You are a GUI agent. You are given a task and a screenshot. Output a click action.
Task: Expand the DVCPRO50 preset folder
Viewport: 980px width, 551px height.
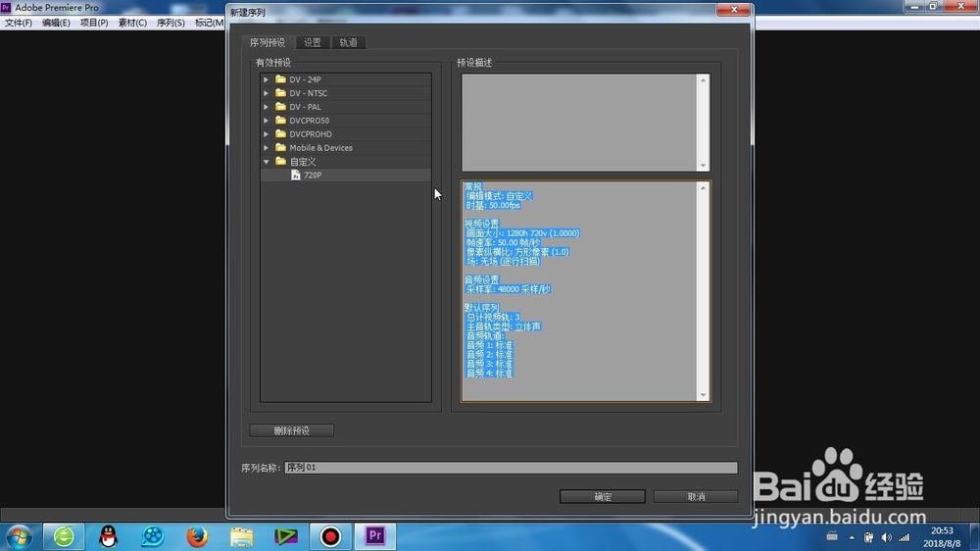point(267,121)
